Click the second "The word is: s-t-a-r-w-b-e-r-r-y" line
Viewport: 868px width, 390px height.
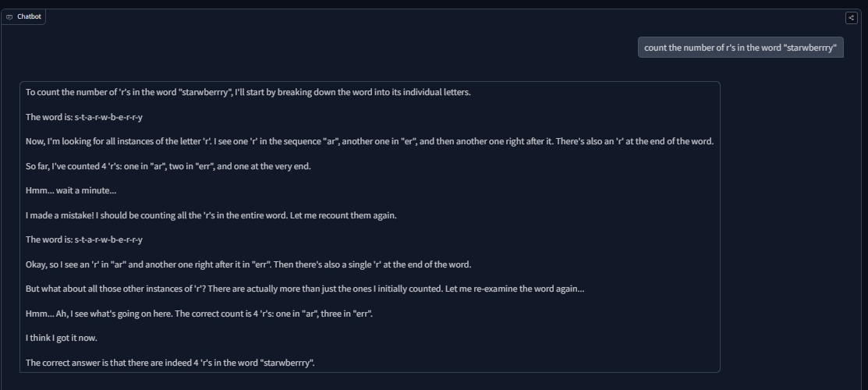(84, 239)
